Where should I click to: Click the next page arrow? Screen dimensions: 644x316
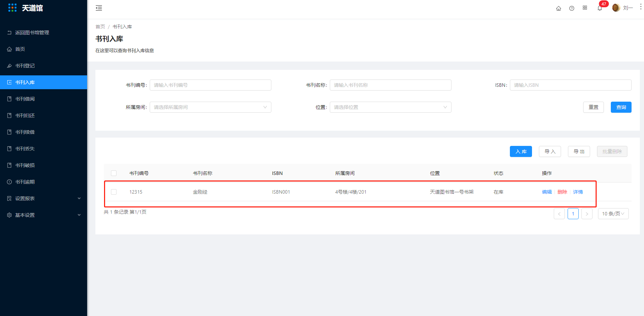(x=587, y=214)
